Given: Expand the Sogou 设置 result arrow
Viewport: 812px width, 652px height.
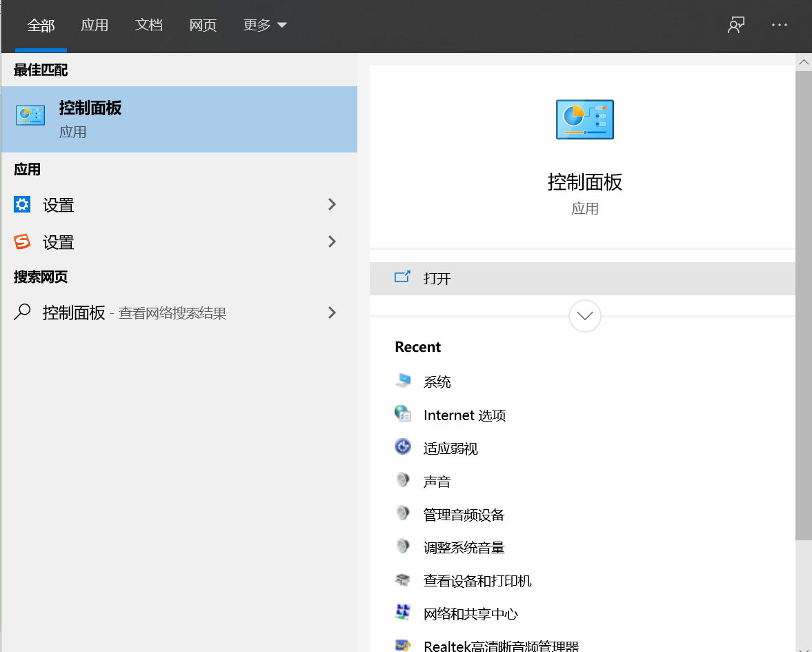Looking at the screenshot, I should coord(332,241).
